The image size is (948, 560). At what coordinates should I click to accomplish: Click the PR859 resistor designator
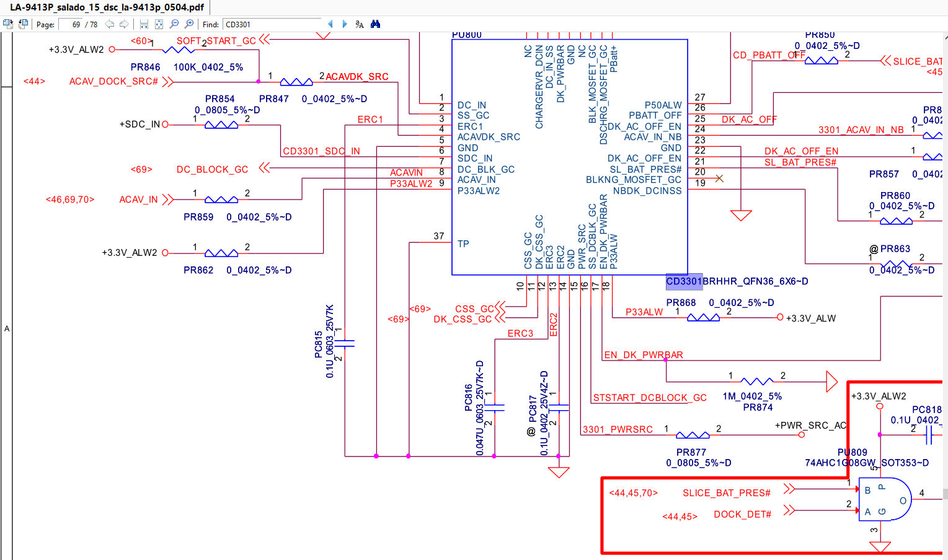(198, 217)
